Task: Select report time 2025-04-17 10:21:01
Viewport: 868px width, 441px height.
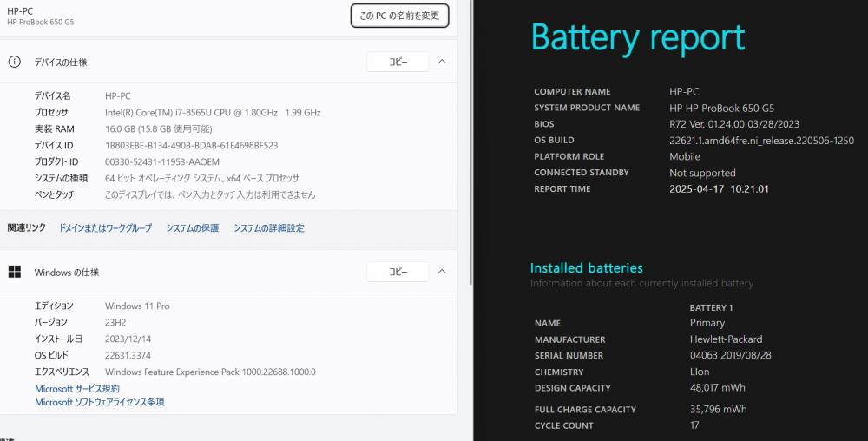Action: (719, 188)
